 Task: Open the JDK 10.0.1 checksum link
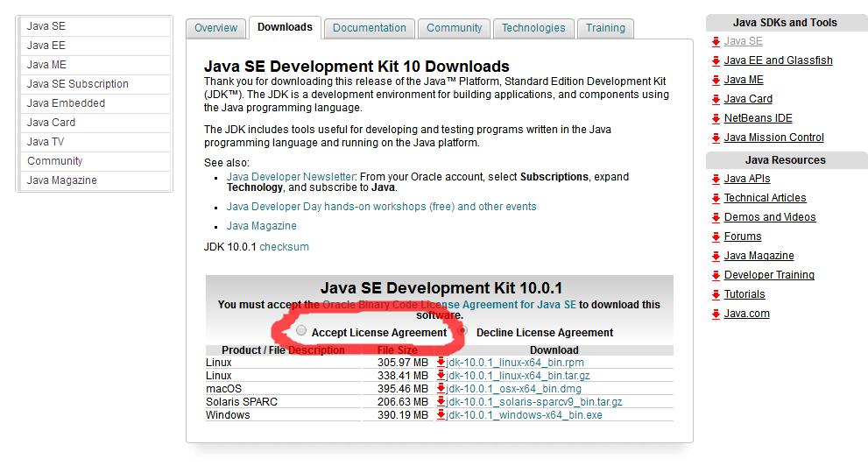pos(284,247)
